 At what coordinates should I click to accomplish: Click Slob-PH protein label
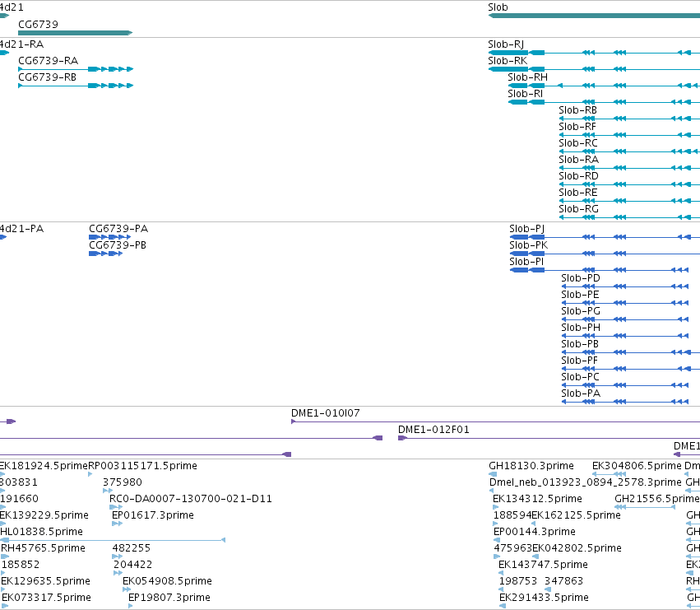(x=581, y=328)
